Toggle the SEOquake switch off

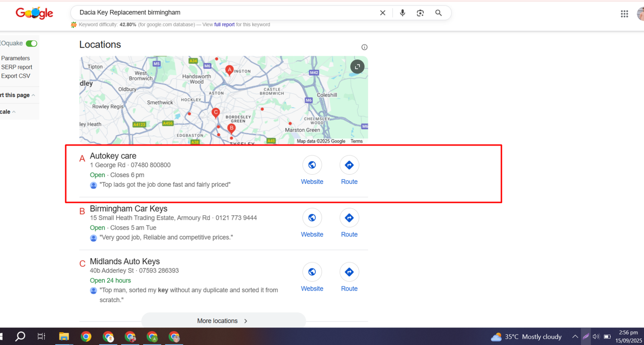pyautogui.click(x=31, y=43)
